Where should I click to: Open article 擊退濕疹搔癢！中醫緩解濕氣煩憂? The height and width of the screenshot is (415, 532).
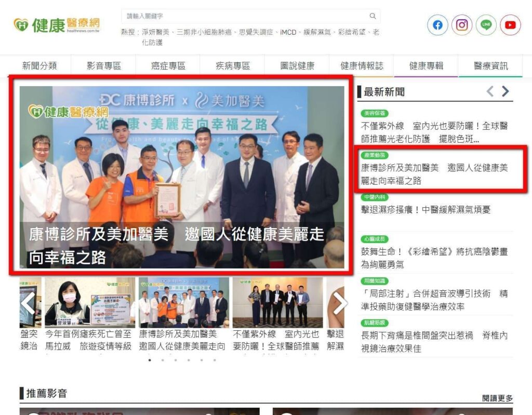click(x=425, y=209)
